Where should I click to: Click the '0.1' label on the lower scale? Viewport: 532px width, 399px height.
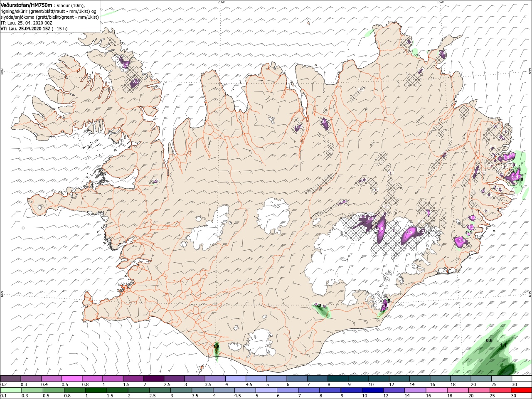point(3,396)
